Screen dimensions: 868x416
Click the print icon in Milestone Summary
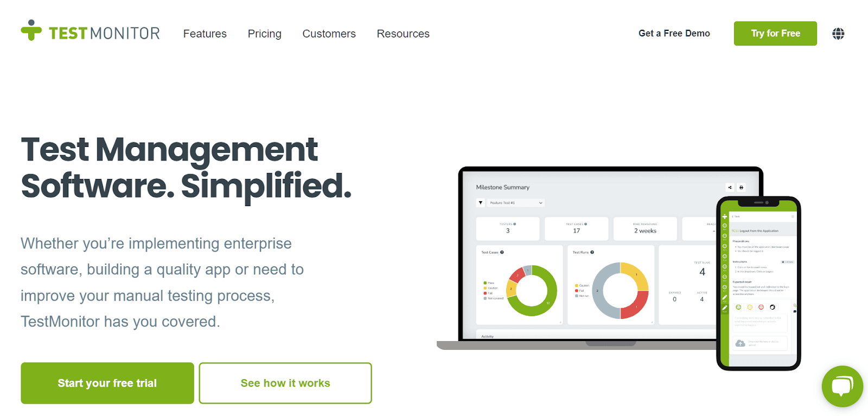(741, 187)
